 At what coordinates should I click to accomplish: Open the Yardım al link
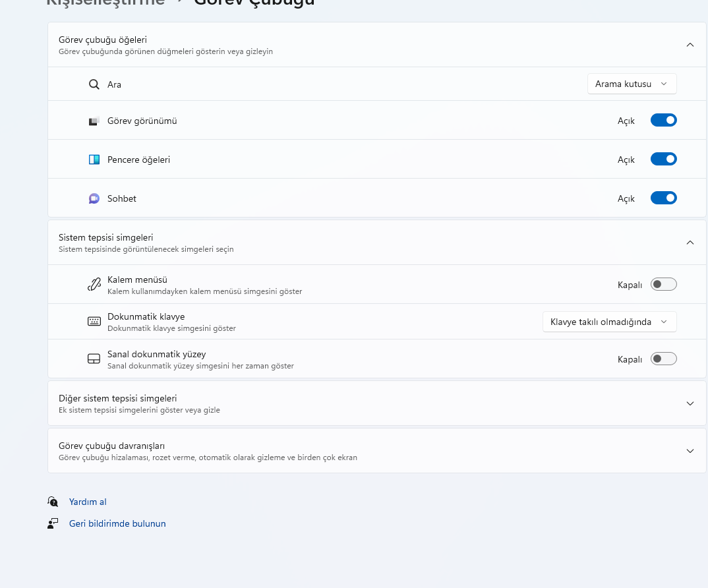(x=88, y=502)
